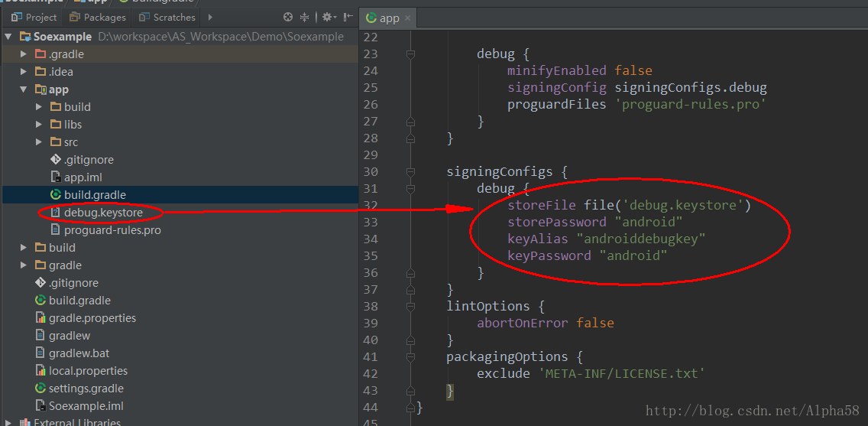Image resolution: width=868 pixels, height=426 pixels.
Task: Collapse the app module folder
Action: pyautogui.click(x=23, y=89)
